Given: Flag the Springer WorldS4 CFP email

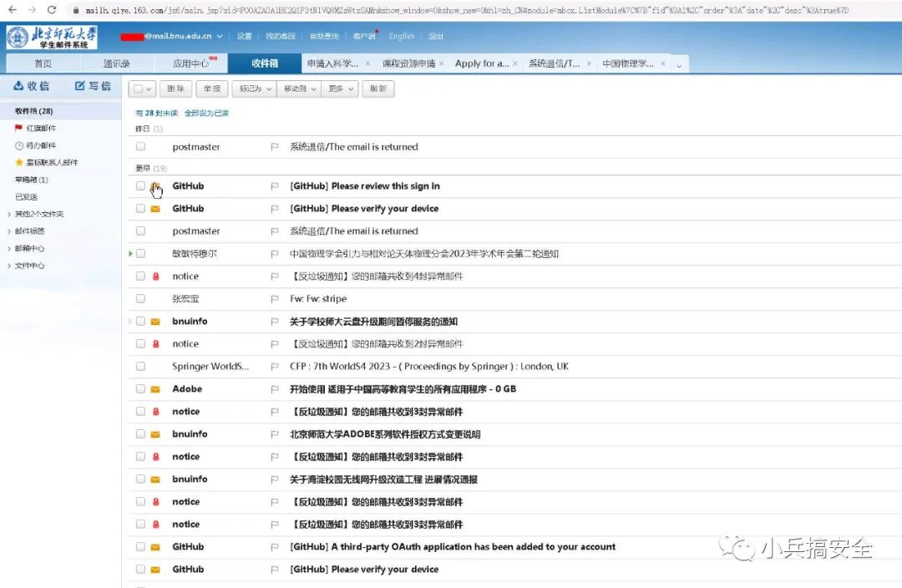Looking at the screenshot, I should point(275,367).
